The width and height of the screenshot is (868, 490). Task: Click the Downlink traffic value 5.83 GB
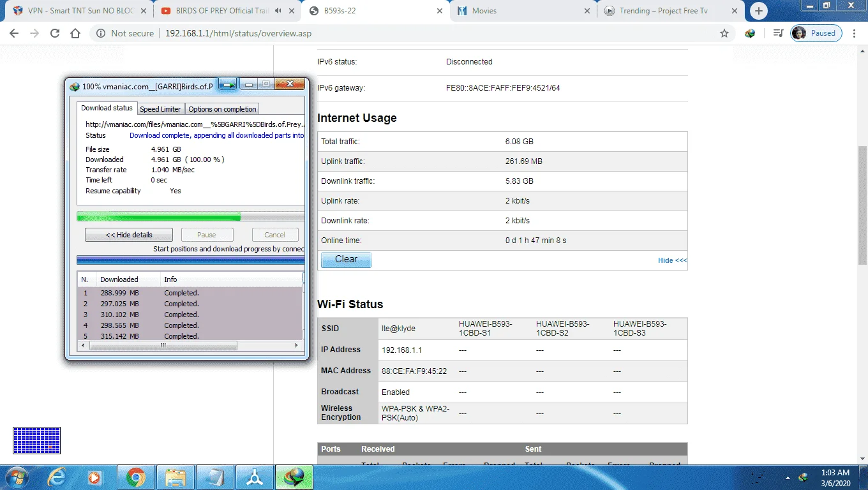(519, 181)
